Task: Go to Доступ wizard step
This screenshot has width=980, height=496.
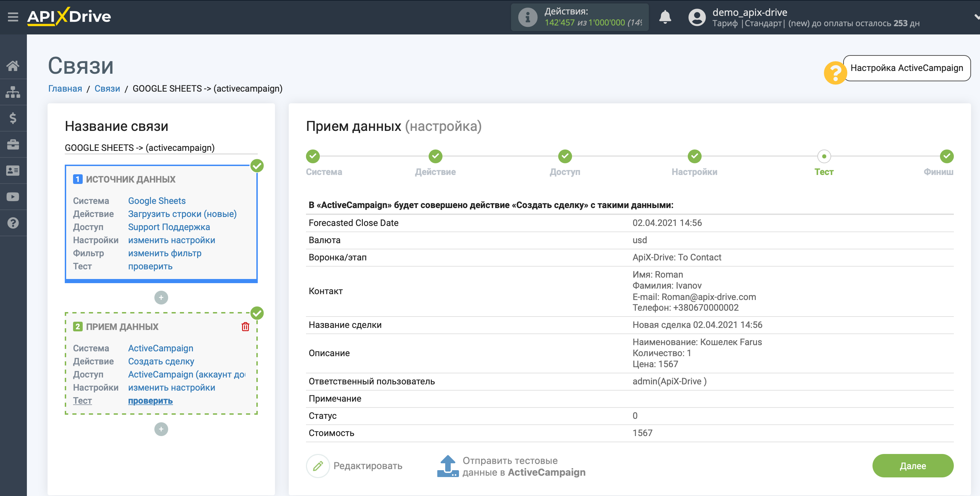Action: tap(565, 156)
